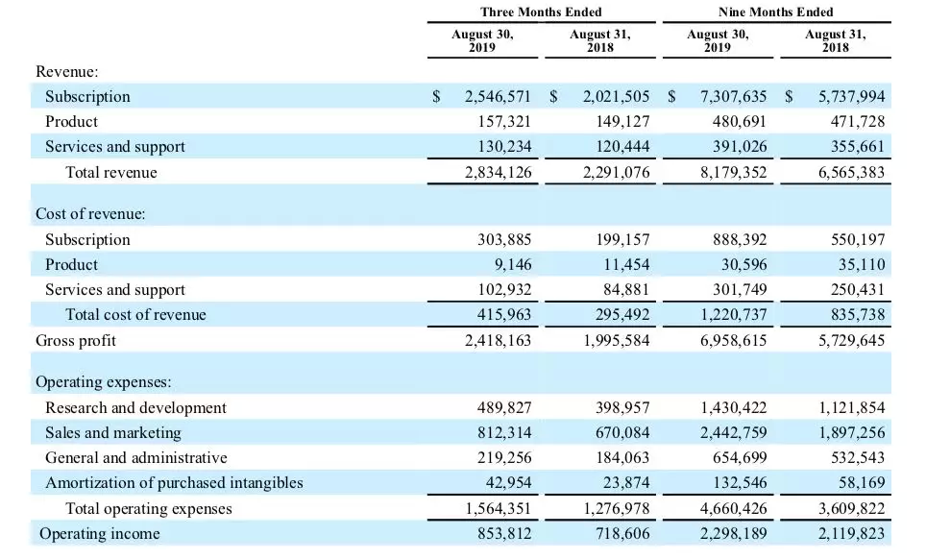Select gross profit value 6,958,615
Viewport: 926px width, 560px height.
(734, 341)
